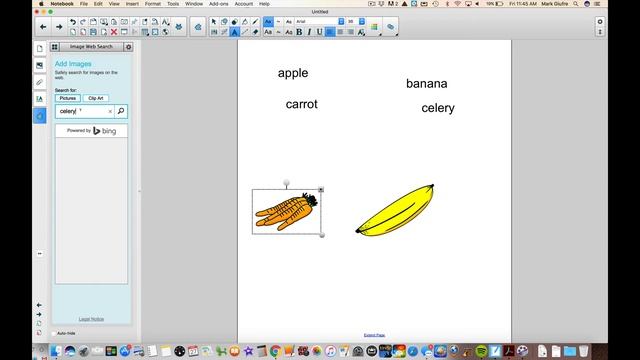Open the add-ons puzzle piece icon
The width and height of the screenshot is (640, 360).
(179, 27)
